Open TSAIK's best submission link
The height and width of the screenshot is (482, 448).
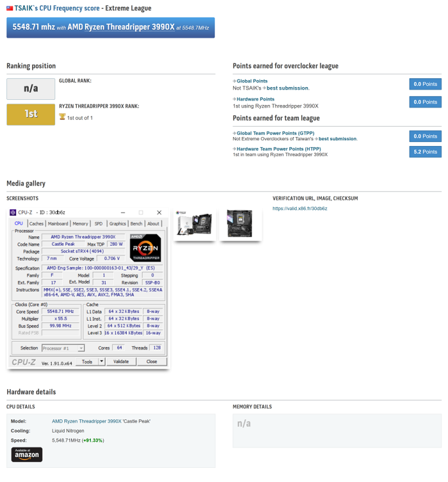point(287,88)
